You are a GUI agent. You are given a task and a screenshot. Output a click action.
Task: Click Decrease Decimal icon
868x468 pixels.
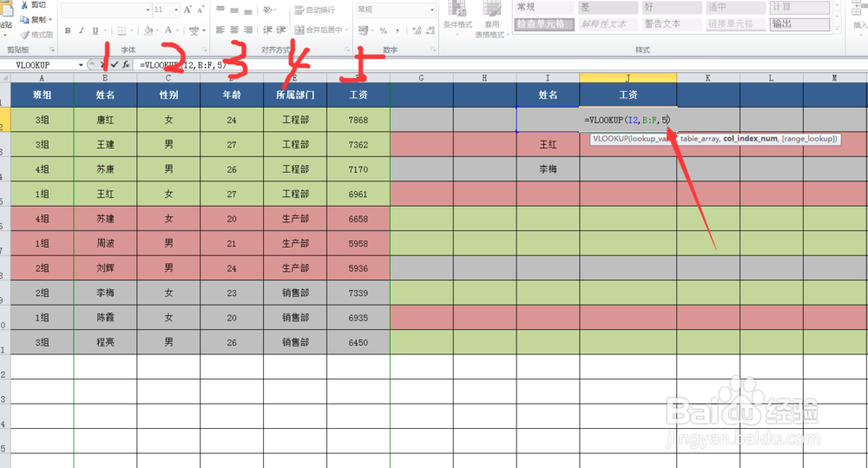[x=431, y=30]
